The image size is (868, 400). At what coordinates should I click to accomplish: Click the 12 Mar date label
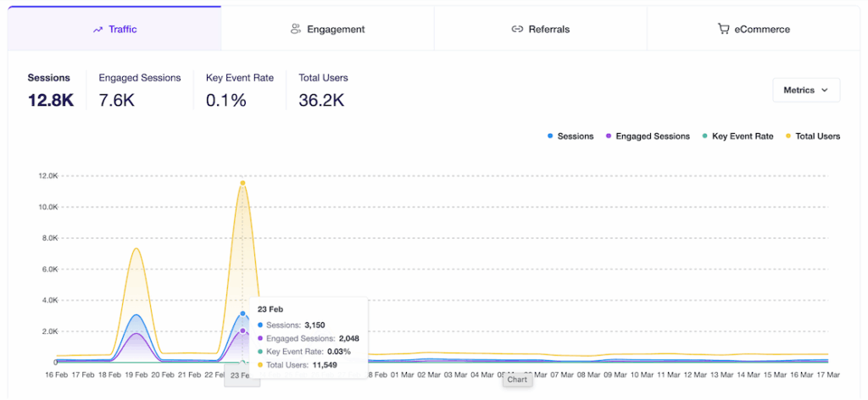point(694,375)
